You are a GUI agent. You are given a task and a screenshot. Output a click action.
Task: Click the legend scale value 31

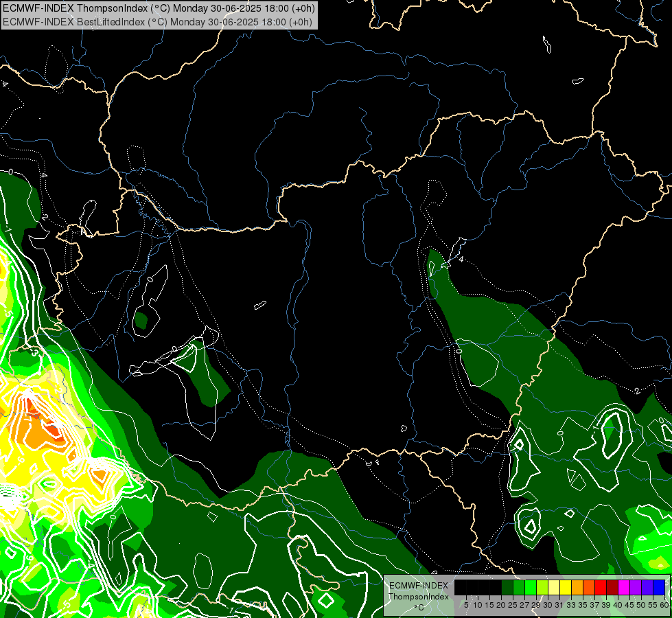pos(559,605)
